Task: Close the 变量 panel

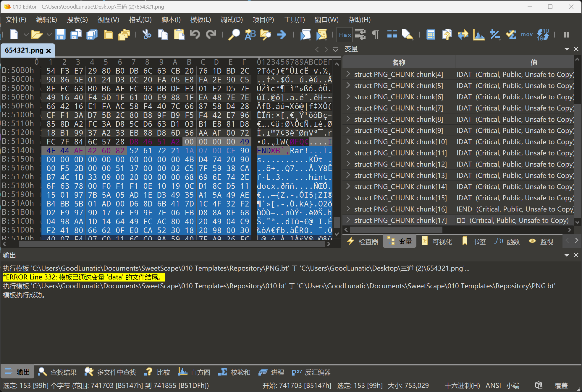Action: [x=576, y=49]
